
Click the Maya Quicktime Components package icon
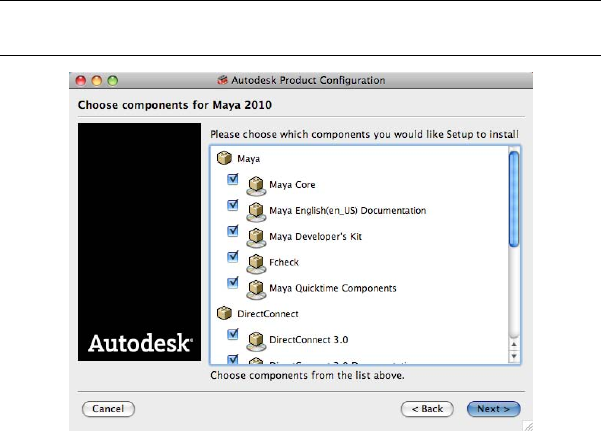pyautogui.click(x=256, y=289)
